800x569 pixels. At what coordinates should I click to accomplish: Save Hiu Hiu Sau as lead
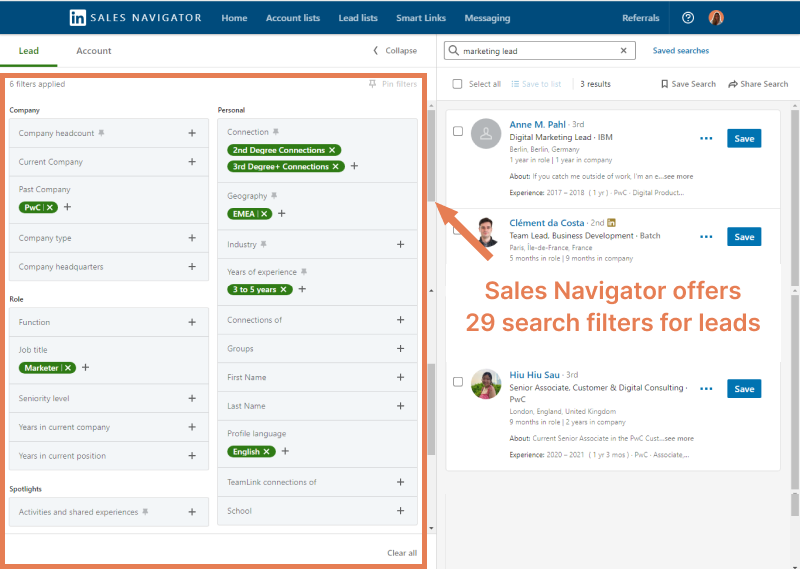click(x=744, y=389)
